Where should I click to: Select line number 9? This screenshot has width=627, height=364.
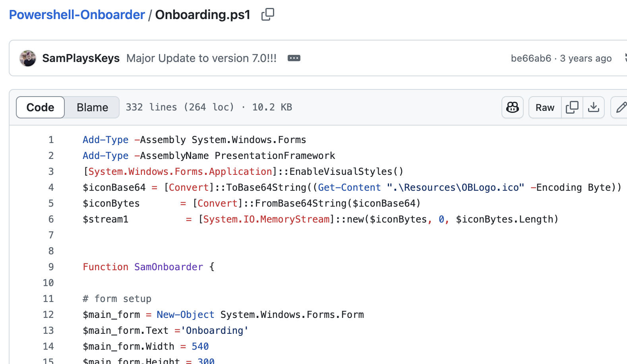tap(51, 267)
